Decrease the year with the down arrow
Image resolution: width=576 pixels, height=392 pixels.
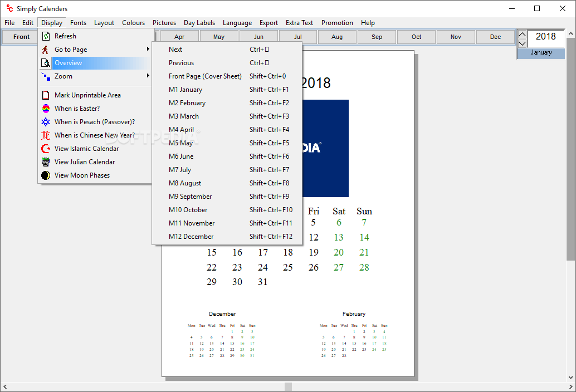coord(522,43)
